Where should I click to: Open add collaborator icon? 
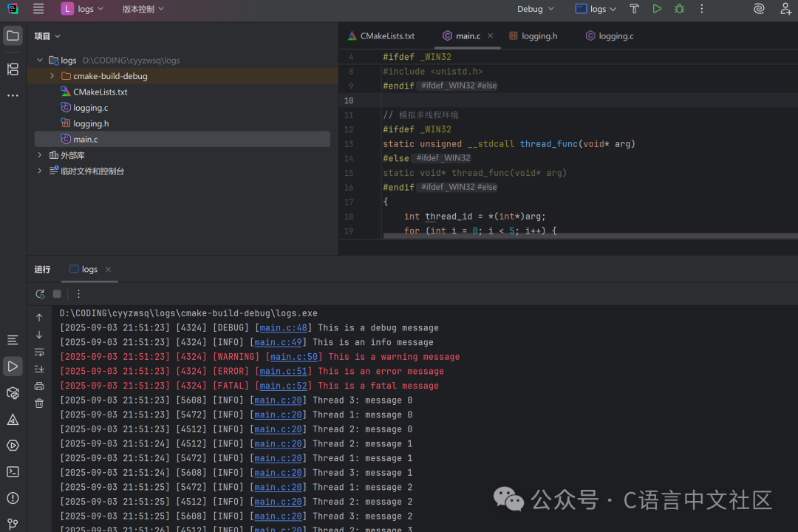pyautogui.click(x=785, y=9)
